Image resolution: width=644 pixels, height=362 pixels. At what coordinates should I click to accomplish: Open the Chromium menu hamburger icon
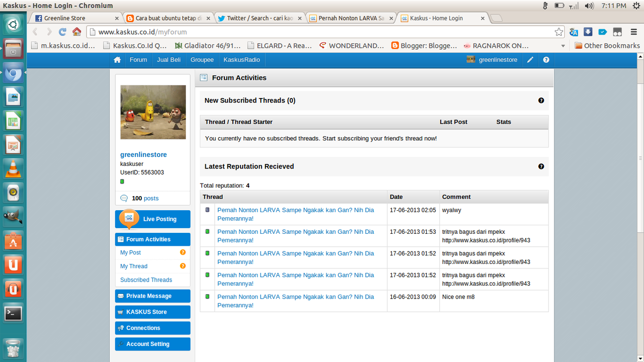pyautogui.click(x=633, y=32)
